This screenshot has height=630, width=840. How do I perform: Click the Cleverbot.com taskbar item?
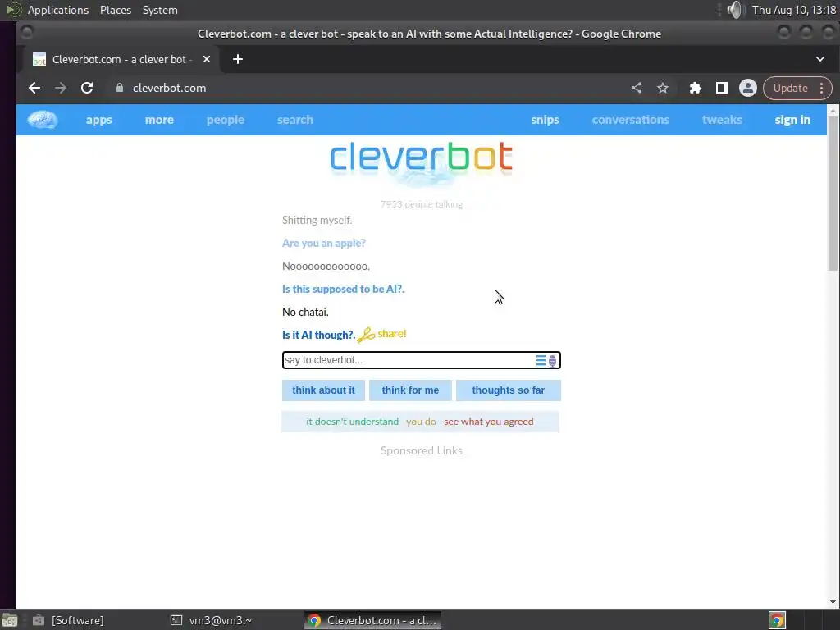pyautogui.click(x=373, y=620)
